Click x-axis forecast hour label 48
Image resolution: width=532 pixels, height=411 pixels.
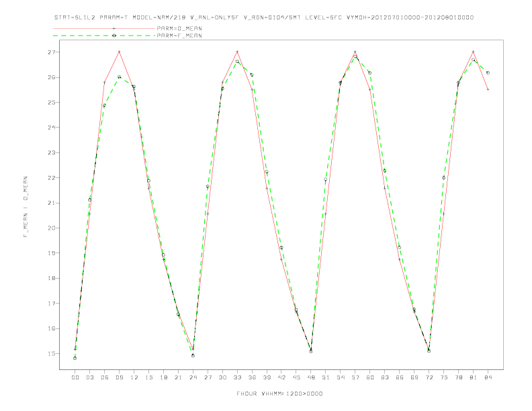click(311, 377)
